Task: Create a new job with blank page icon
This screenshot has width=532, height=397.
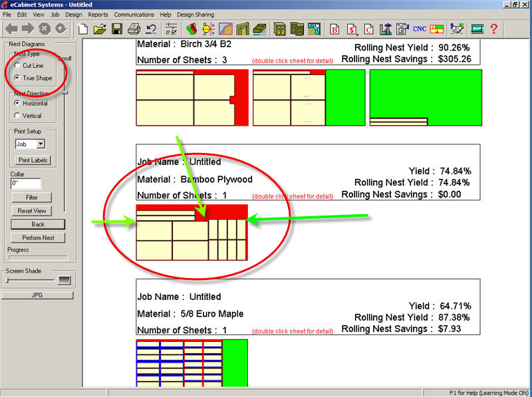Action: [83, 29]
